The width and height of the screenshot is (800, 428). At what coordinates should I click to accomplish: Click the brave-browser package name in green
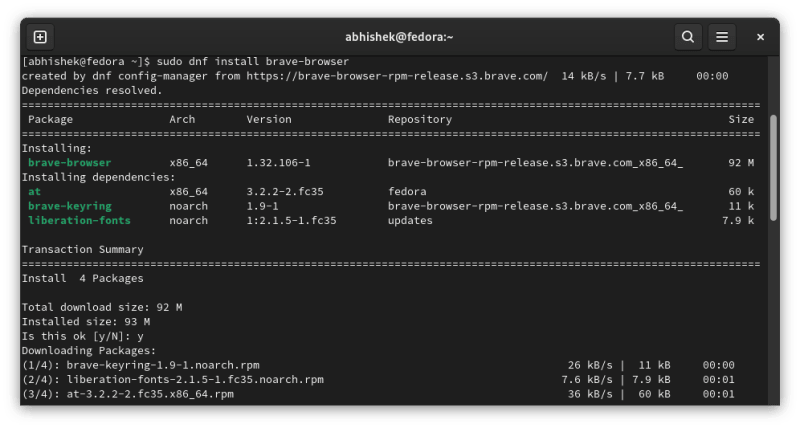coord(69,162)
